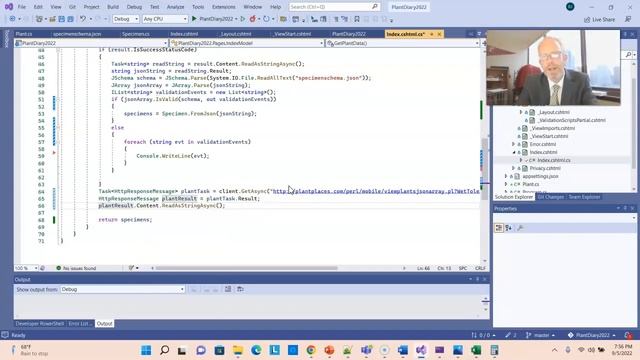Select Plant.cs in Solution Explorer

pyautogui.click(x=531, y=184)
